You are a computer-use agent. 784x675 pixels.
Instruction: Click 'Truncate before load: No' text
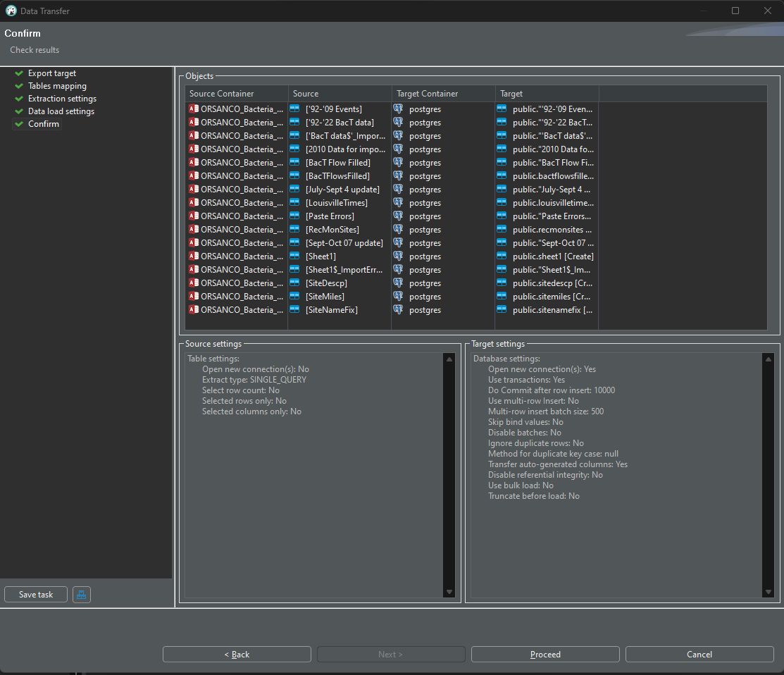point(533,495)
